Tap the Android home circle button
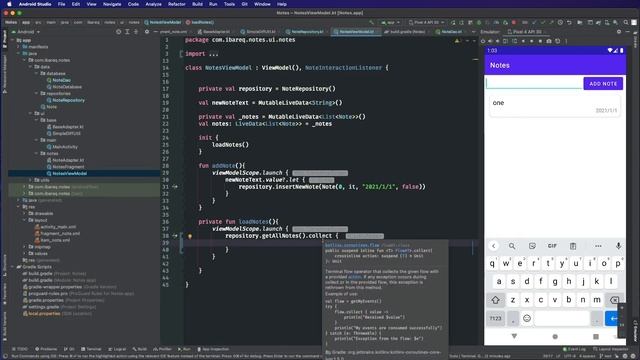The width and height of the screenshot is (640, 360). click(x=555, y=336)
